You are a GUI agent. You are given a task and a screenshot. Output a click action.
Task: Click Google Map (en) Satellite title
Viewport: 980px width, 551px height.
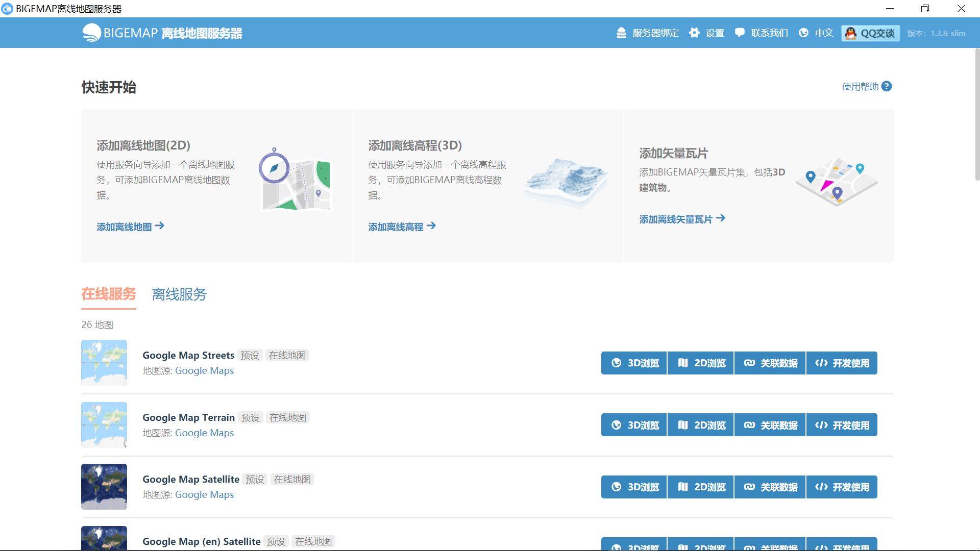(x=202, y=542)
